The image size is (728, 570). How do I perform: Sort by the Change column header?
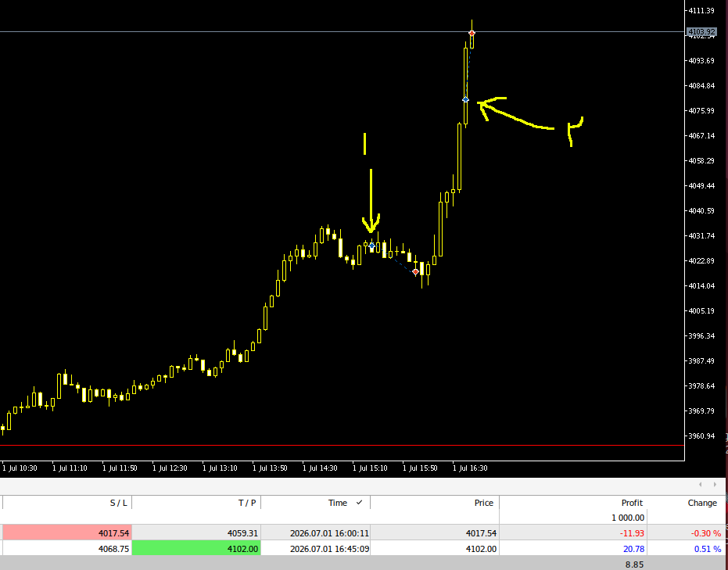687,503
